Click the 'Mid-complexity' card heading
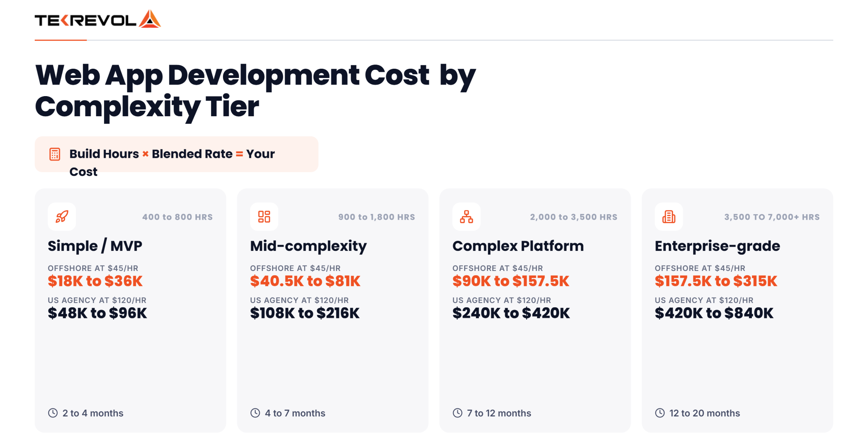Viewport: 868px width, 442px height. [x=309, y=246]
